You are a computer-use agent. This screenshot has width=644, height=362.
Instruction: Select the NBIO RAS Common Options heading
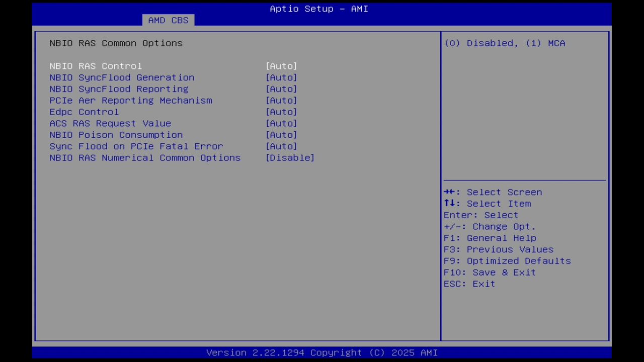pyautogui.click(x=116, y=43)
